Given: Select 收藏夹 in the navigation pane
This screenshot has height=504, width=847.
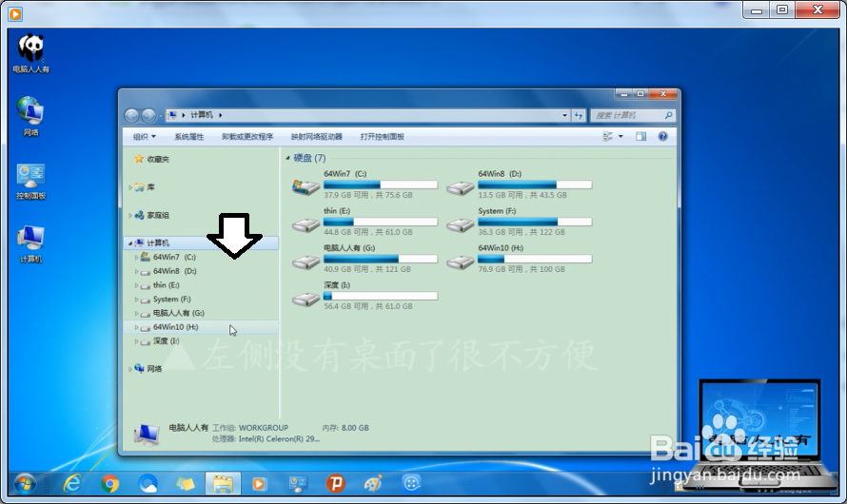Looking at the screenshot, I should (158, 159).
